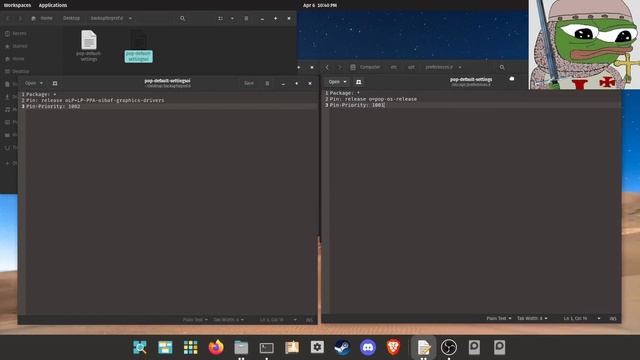Go back in the right file manager

(327, 67)
